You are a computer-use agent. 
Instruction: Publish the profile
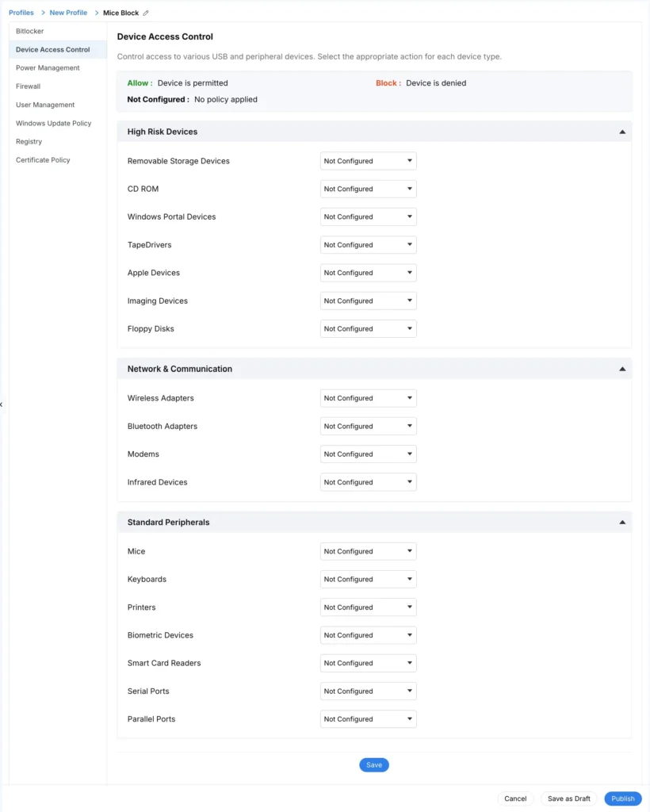pyautogui.click(x=622, y=799)
